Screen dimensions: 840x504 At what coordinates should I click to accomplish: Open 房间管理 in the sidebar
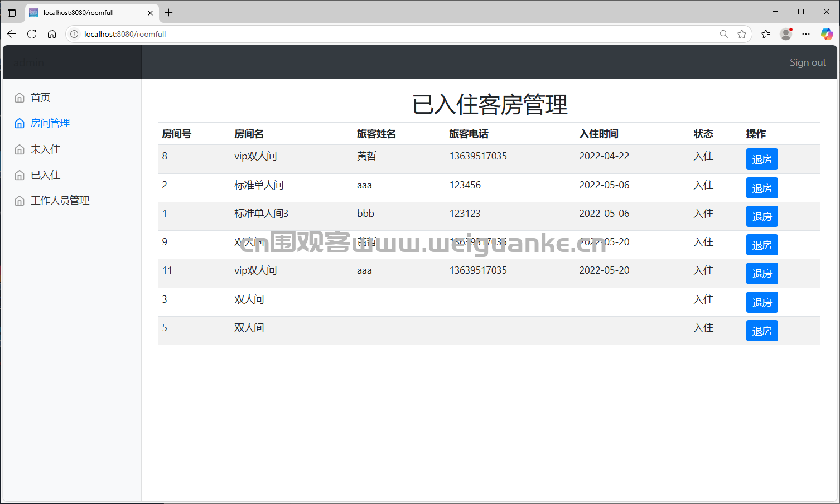point(50,123)
